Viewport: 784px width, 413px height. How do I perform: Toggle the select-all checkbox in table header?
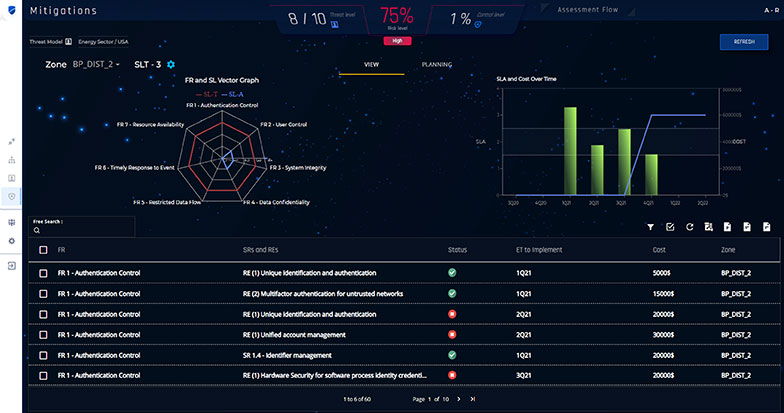[43, 249]
